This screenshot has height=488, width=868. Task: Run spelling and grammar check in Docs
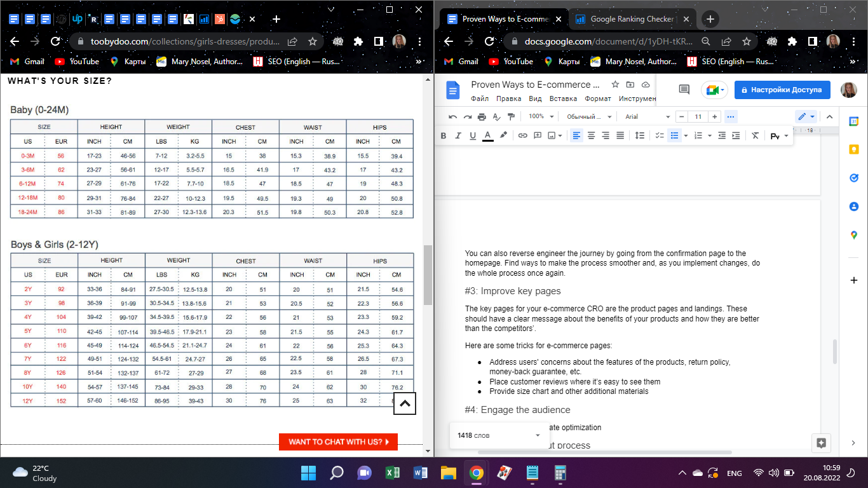(x=497, y=117)
